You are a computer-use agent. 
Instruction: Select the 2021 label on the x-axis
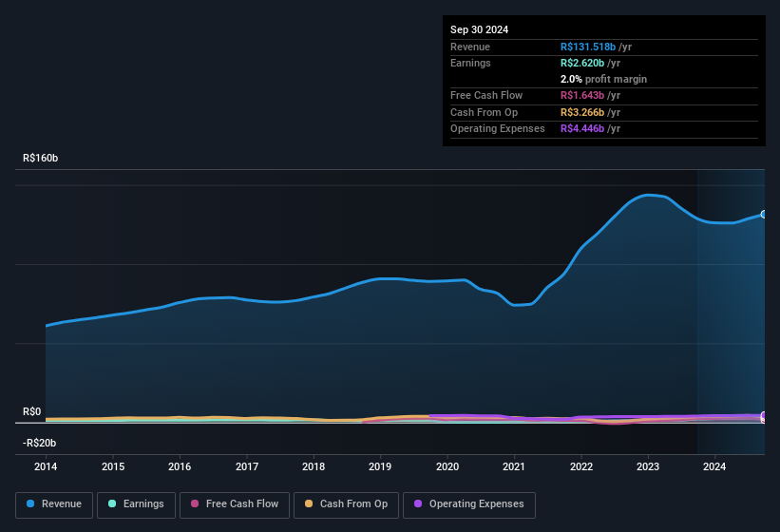pos(514,466)
